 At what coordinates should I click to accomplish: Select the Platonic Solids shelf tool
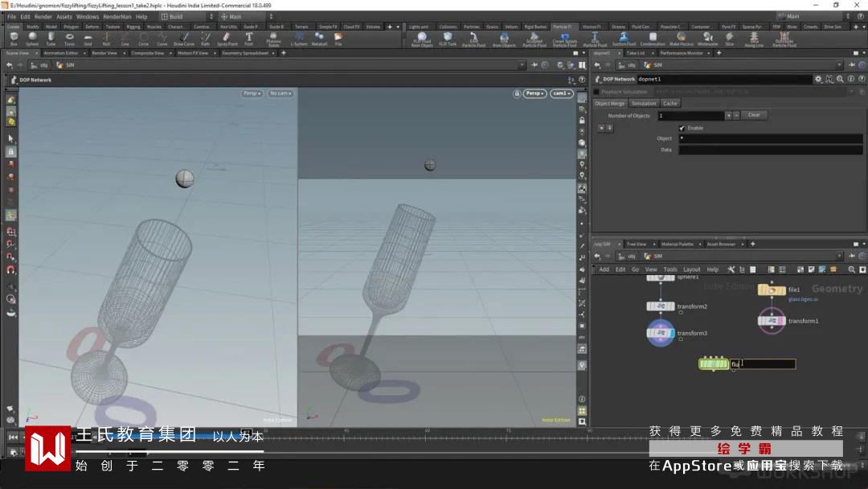tap(273, 39)
